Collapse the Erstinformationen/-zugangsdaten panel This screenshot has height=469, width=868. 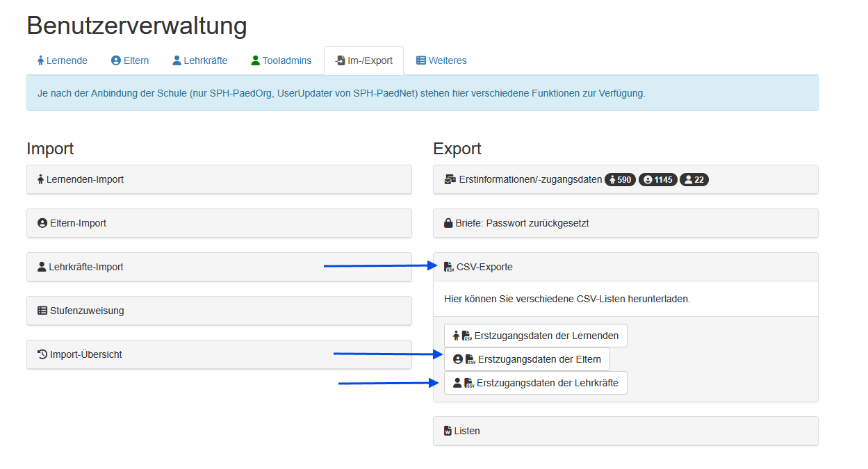tap(528, 179)
